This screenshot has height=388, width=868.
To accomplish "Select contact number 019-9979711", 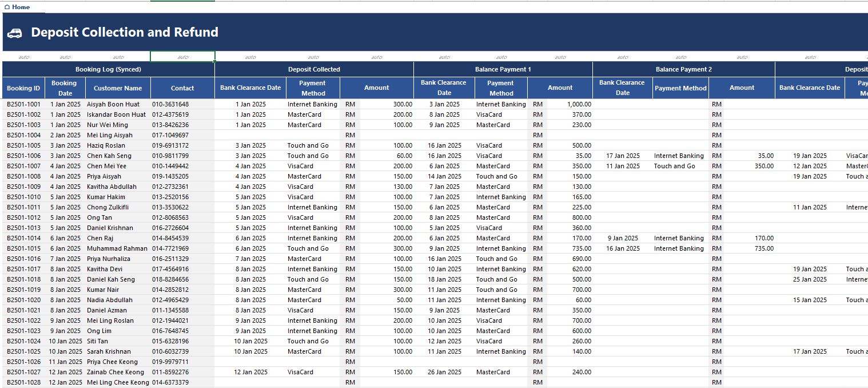I will (170, 362).
